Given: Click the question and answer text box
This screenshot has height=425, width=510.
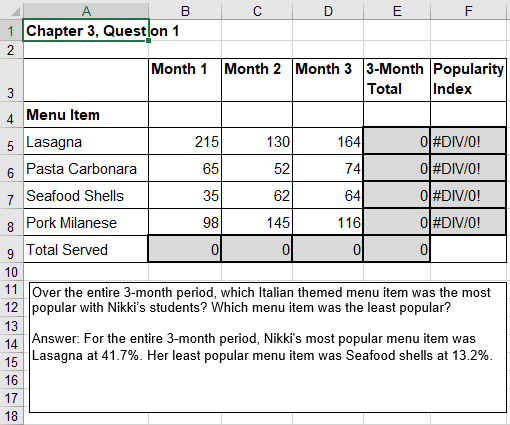Looking at the screenshot, I should coord(268,347).
